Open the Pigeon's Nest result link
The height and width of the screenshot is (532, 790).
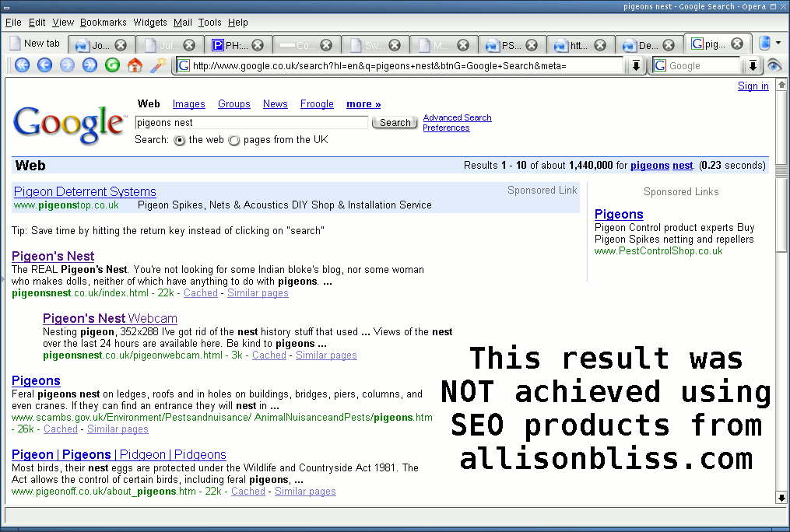pyautogui.click(x=52, y=256)
